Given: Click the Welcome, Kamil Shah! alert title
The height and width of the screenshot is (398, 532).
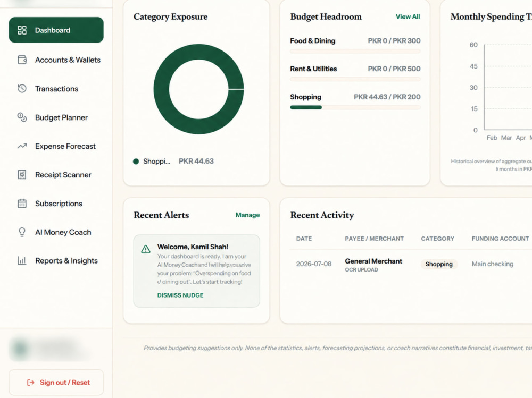Looking at the screenshot, I should point(193,247).
